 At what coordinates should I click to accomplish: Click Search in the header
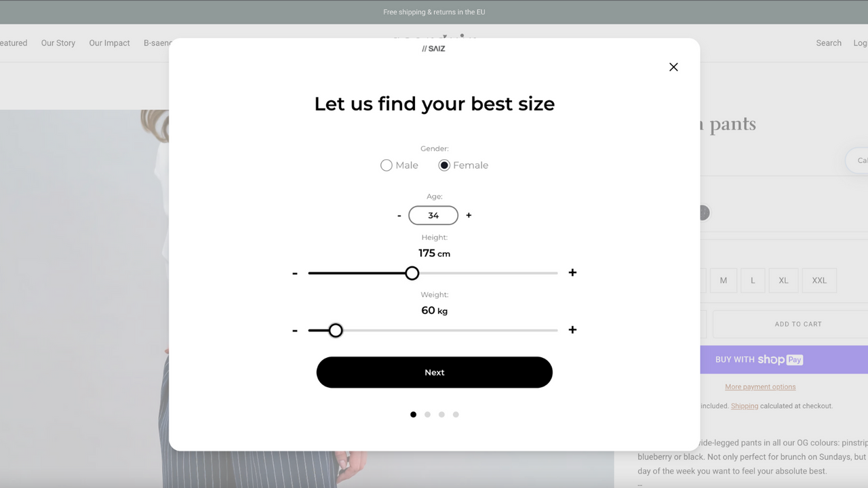pyautogui.click(x=828, y=43)
